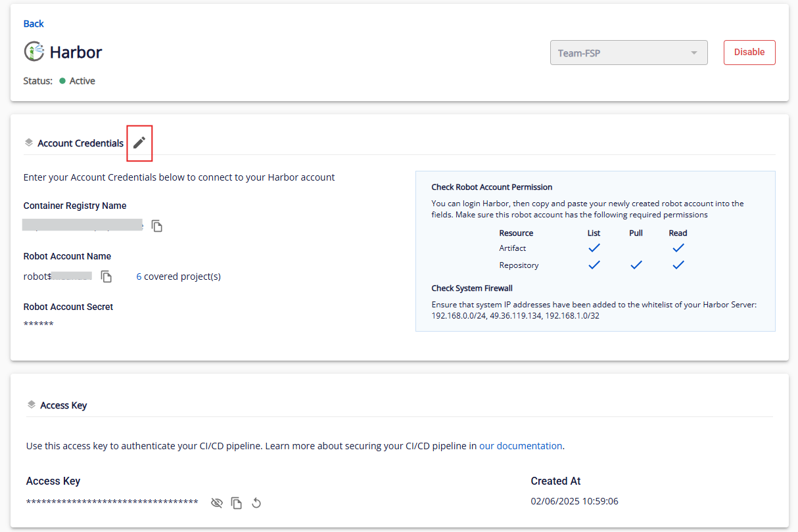Screen dimensions: 798x532
Task: Click the Repository Pull permission checkmark
Action: pos(636,265)
